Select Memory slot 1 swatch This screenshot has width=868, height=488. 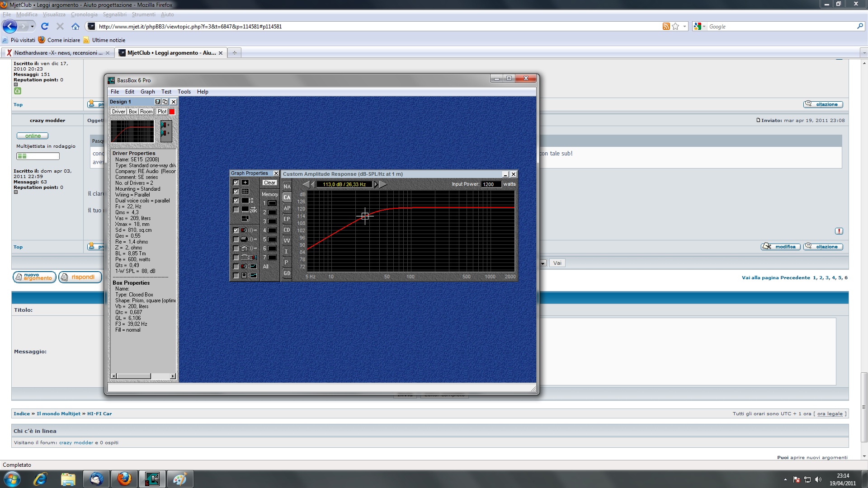[x=272, y=203]
